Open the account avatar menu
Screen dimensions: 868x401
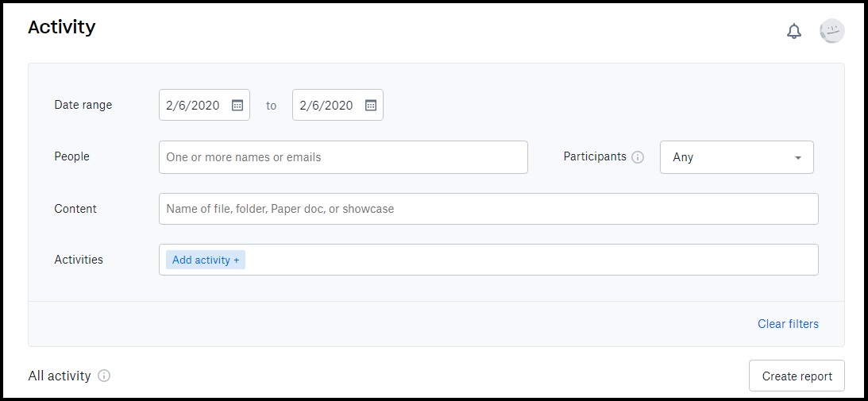tap(832, 32)
